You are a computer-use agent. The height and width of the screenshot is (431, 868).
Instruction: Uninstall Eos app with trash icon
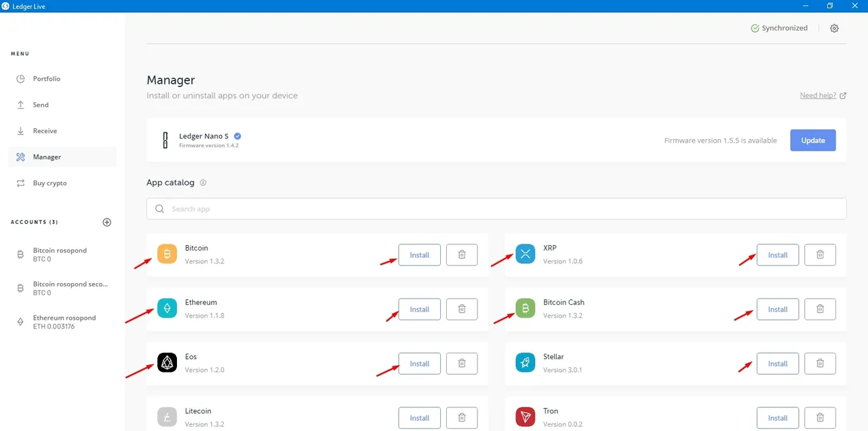[462, 363]
